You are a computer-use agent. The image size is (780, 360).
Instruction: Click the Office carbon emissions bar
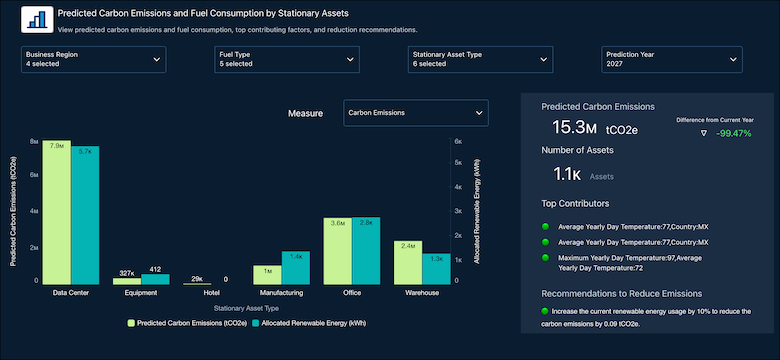338,252
